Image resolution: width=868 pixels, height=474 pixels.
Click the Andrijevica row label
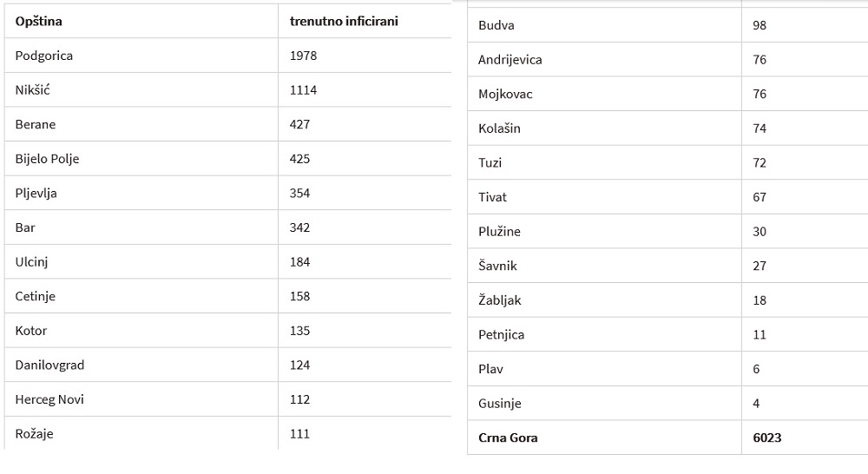coord(510,60)
